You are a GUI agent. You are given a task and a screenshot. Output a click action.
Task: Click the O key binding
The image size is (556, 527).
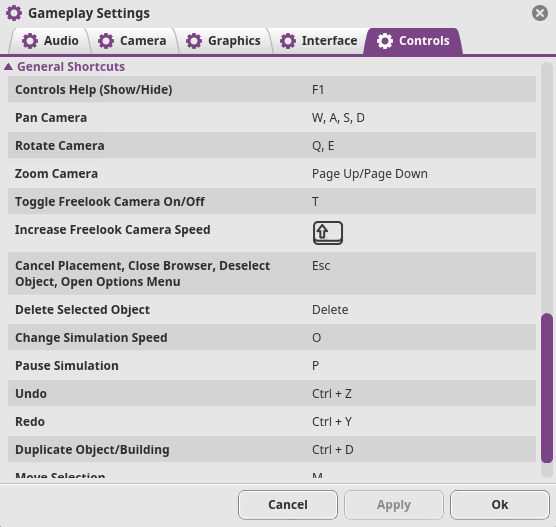pyautogui.click(x=316, y=338)
